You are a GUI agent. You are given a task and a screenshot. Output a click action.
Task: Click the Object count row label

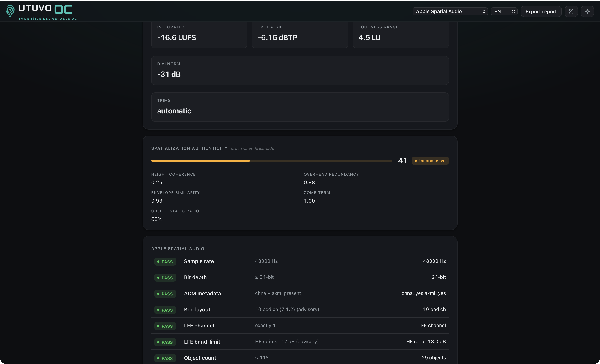click(200, 358)
